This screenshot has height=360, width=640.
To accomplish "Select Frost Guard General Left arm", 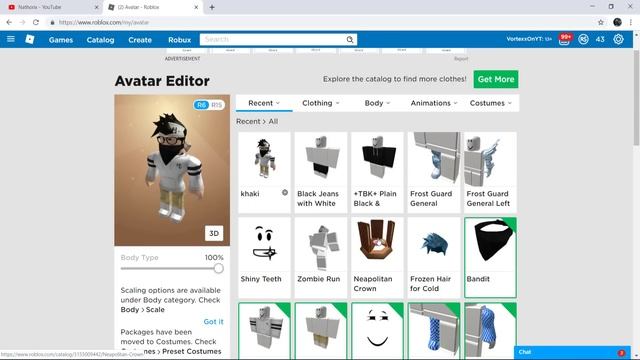I will (490, 172).
